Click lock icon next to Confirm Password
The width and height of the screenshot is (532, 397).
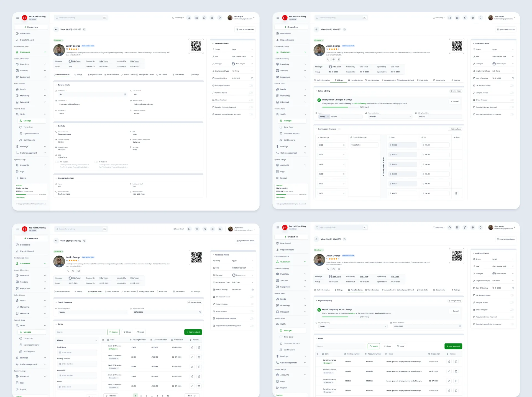click(131, 110)
